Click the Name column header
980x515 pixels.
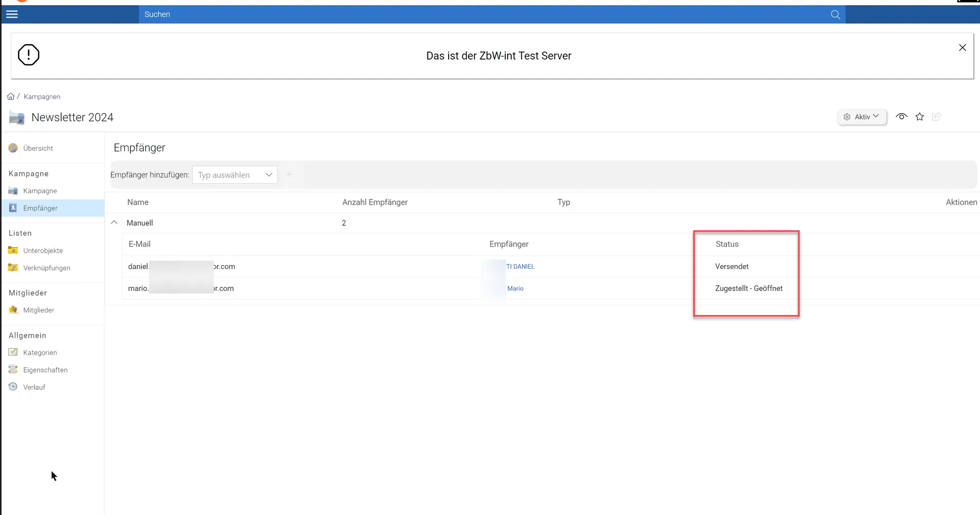click(x=138, y=203)
